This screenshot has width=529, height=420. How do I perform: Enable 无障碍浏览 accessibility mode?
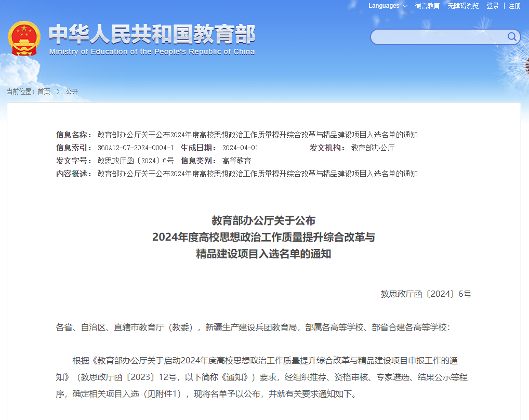[x=463, y=6]
